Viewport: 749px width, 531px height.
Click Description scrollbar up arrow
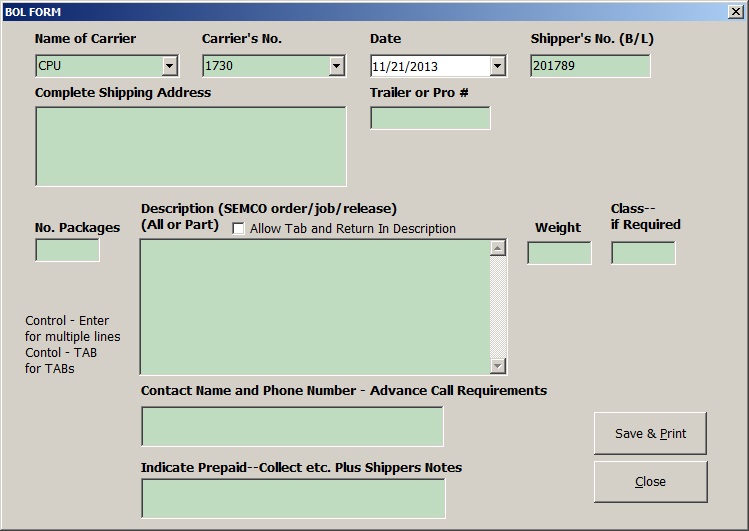[498, 248]
